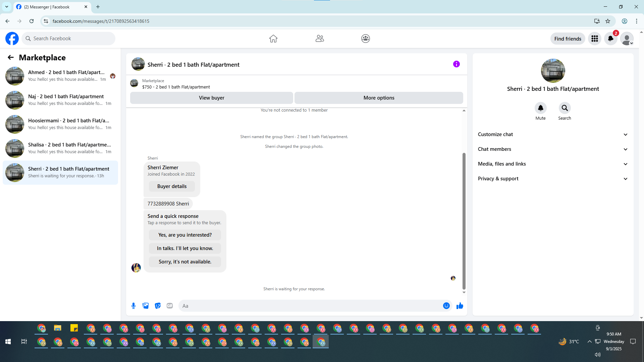Click the large group photo in details panel
Screen dimensions: 644x362
(x=553, y=71)
